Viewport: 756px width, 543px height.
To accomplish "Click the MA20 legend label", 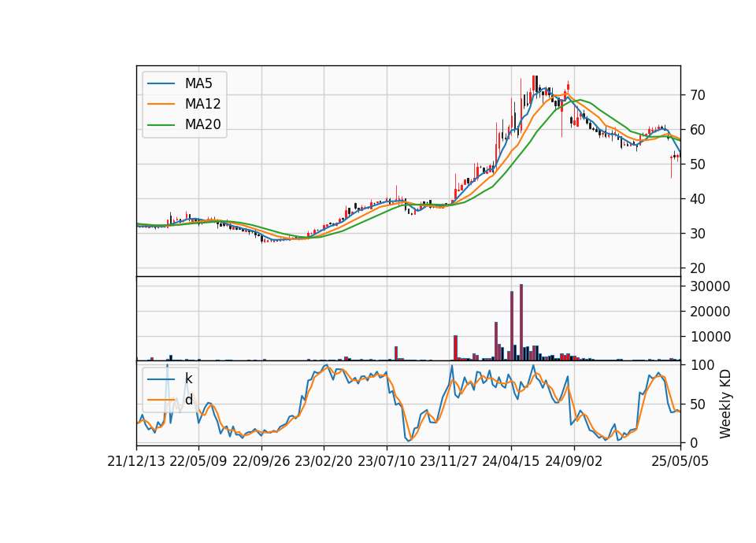I will point(202,124).
